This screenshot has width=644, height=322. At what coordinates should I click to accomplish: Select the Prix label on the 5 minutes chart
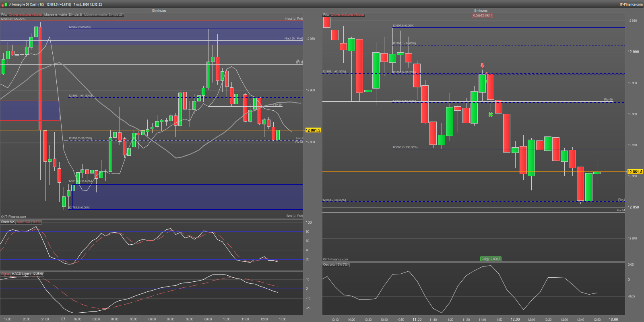(326, 15)
